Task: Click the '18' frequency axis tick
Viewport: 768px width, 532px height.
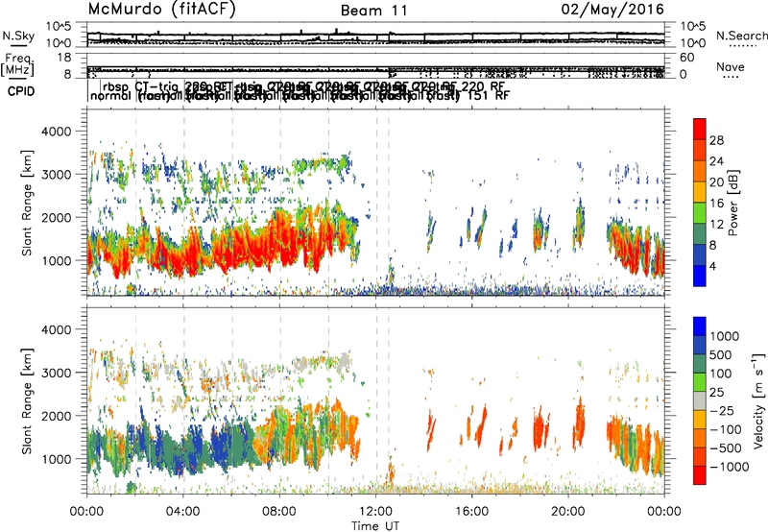Action: (x=64, y=58)
